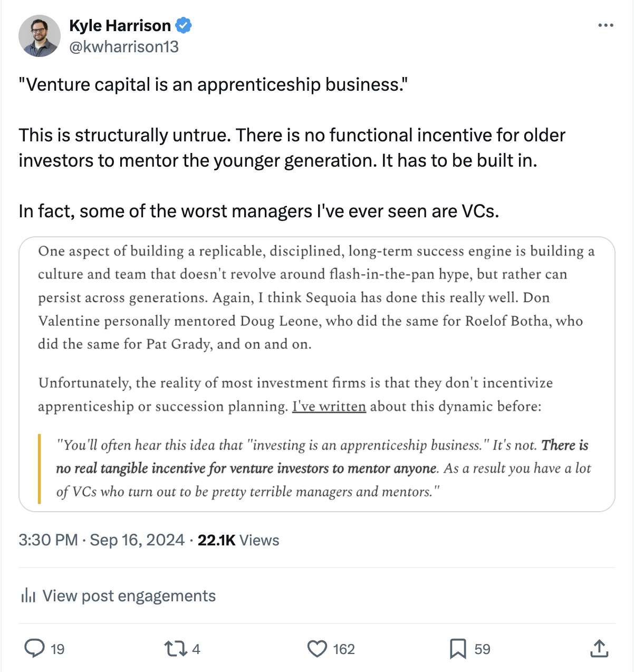The image size is (634, 672).
Task: Open View post engagements
Action: point(129,596)
